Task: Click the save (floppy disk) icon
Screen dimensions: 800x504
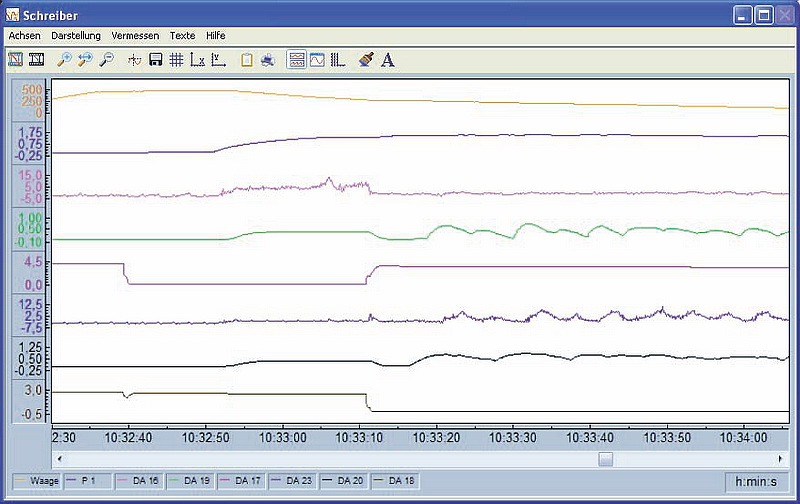Action: click(156, 60)
